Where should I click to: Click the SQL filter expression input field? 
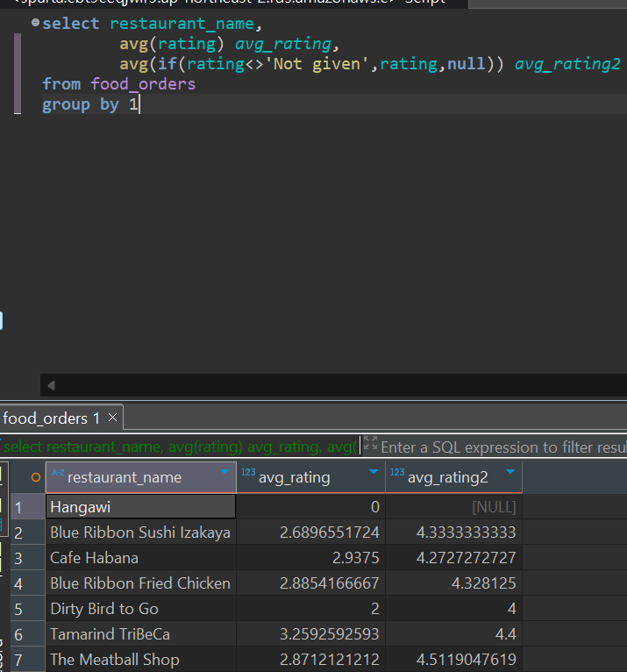pos(503,447)
